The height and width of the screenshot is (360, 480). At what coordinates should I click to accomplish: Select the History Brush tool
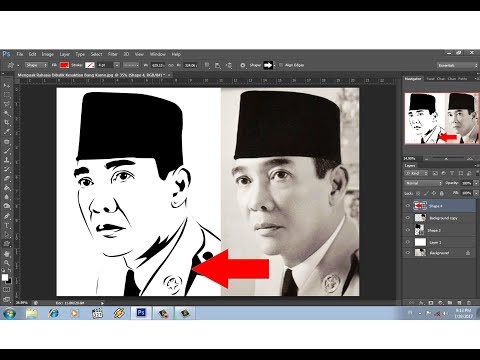(x=6, y=170)
